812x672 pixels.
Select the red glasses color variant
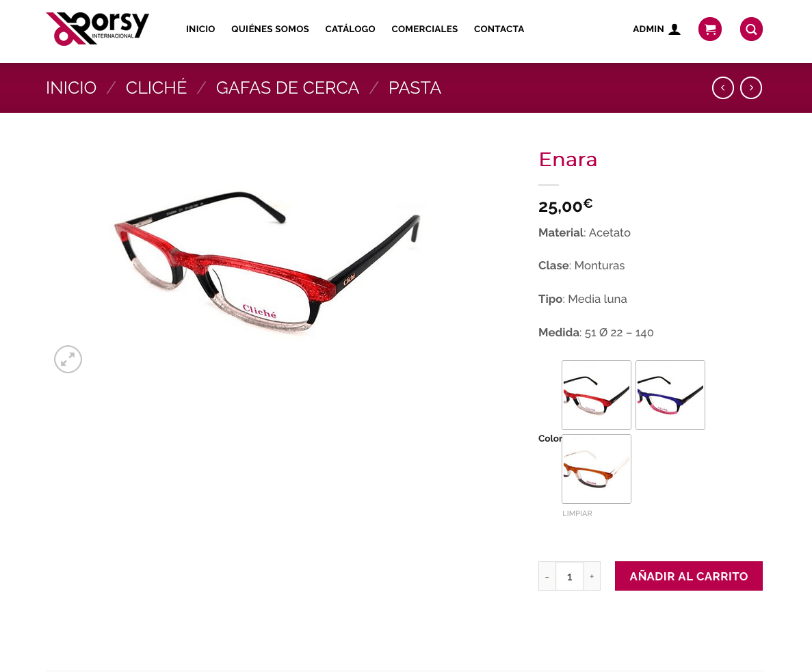coord(596,394)
